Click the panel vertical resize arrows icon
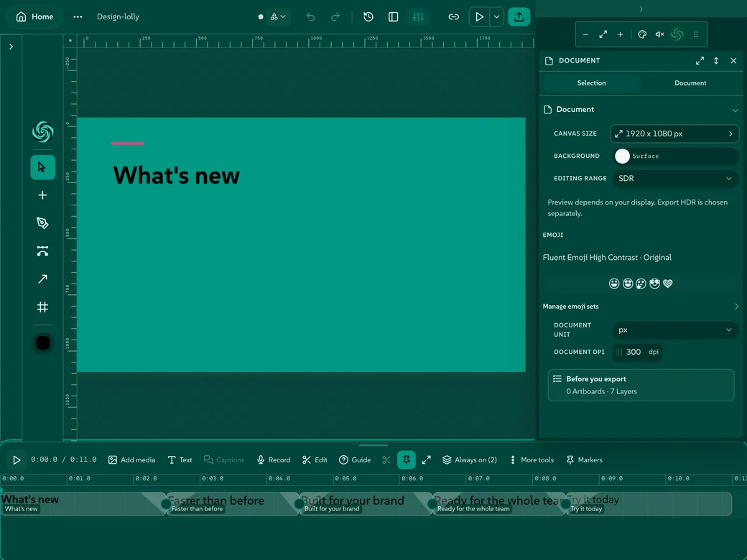Screen dimensions: 747x560 716,60
